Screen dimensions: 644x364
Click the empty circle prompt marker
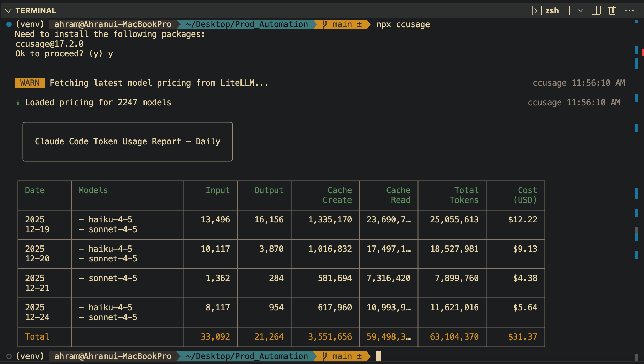point(9,356)
